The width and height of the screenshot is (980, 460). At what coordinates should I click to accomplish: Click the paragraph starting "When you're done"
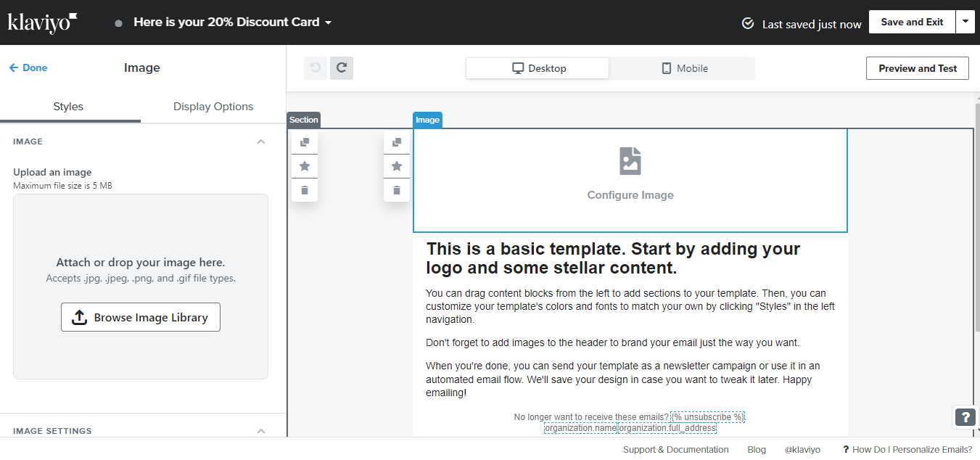click(x=623, y=379)
